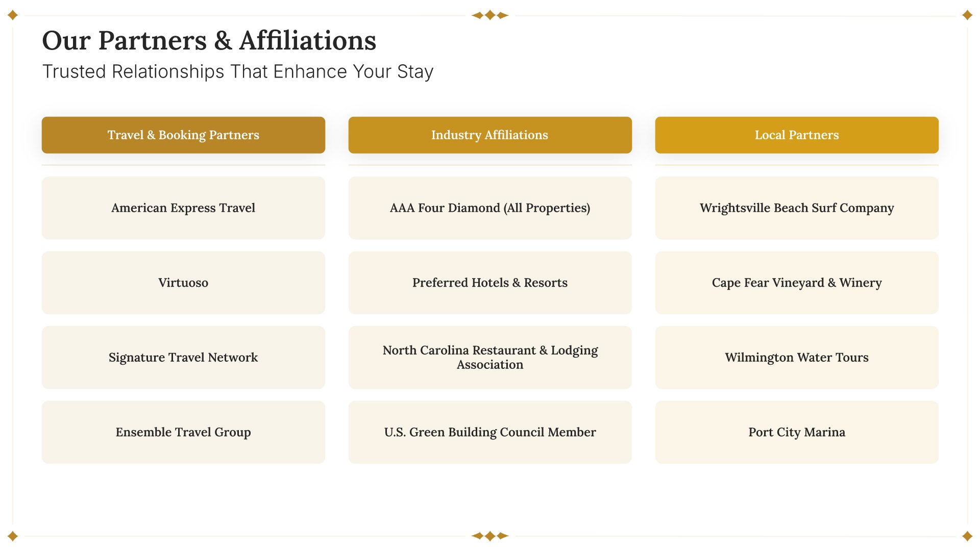
Task: Select Preferred Hotels & Resorts card
Action: tap(490, 283)
